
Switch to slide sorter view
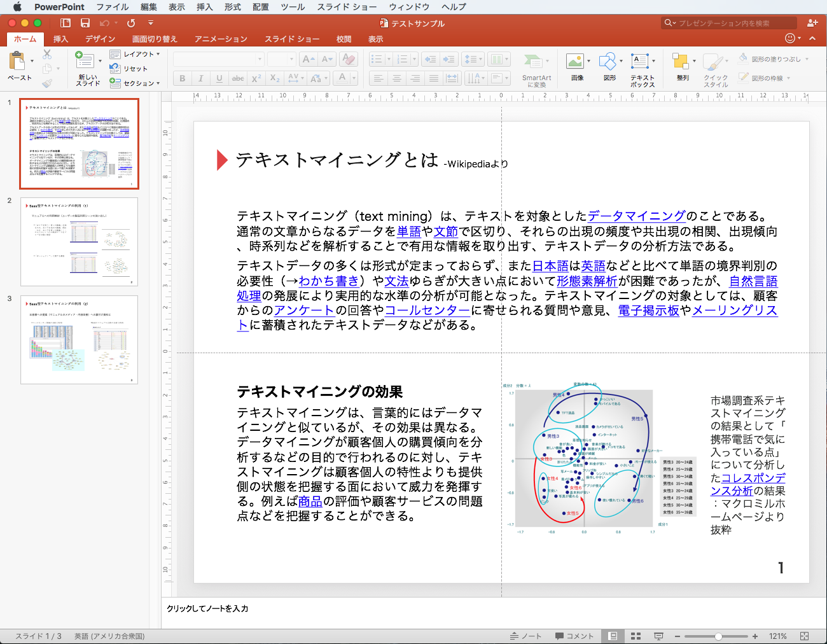point(636,636)
